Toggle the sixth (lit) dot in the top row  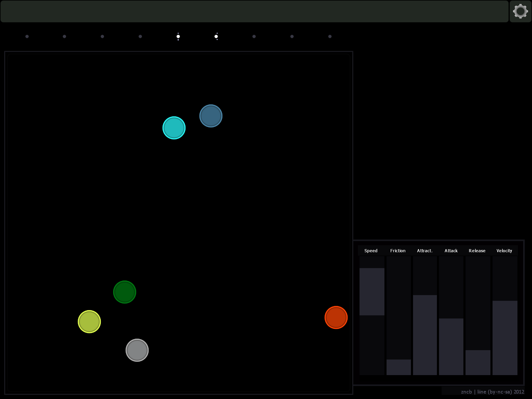(216, 36)
